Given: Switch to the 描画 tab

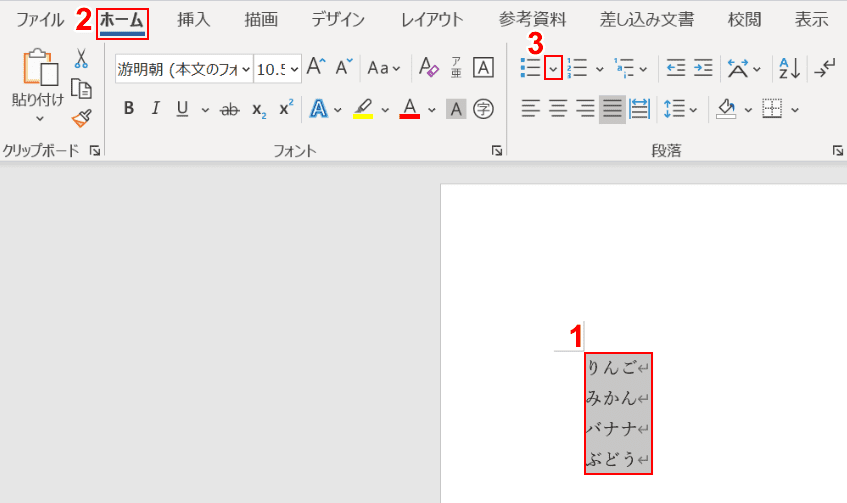Looking at the screenshot, I should click(261, 20).
